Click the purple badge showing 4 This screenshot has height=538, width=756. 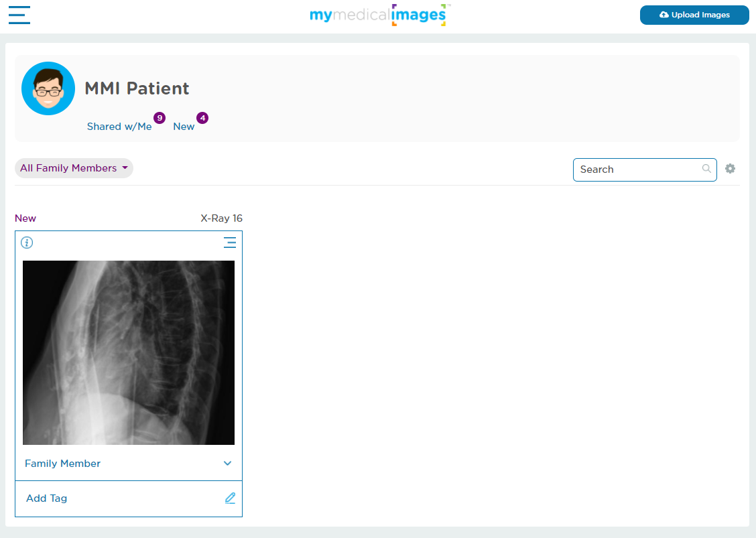202,118
